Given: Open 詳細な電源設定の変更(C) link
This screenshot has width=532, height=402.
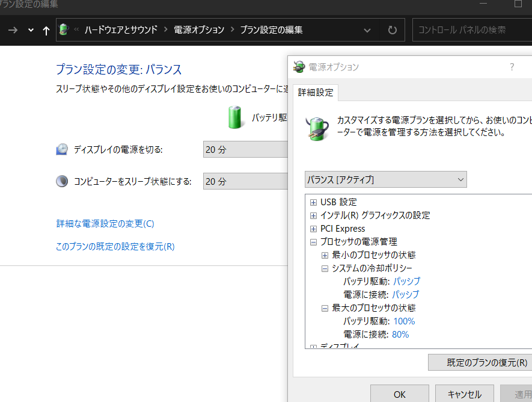Looking at the screenshot, I should 105,224.
